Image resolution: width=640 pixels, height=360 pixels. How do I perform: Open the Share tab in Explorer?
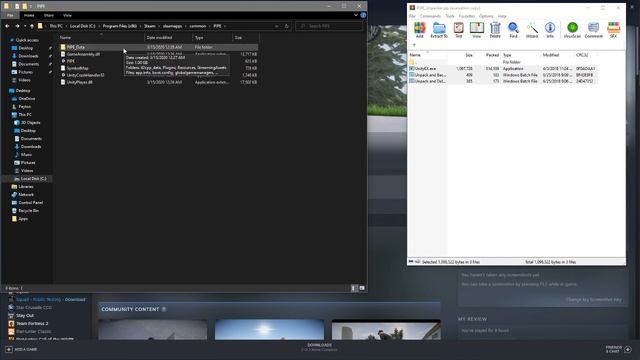49,15
